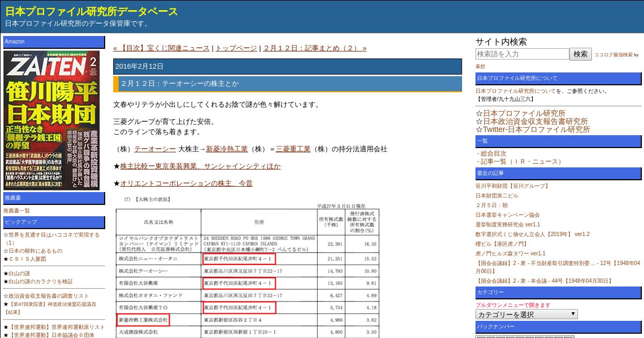Go to トップページ link
Image resolution: width=644 pixels, height=338 pixels.
tap(236, 48)
